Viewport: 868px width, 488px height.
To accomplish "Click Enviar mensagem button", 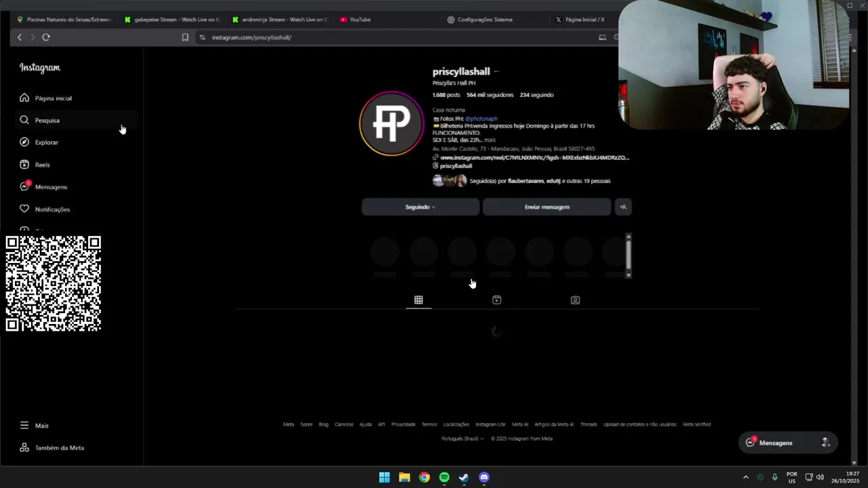I will pos(547,207).
